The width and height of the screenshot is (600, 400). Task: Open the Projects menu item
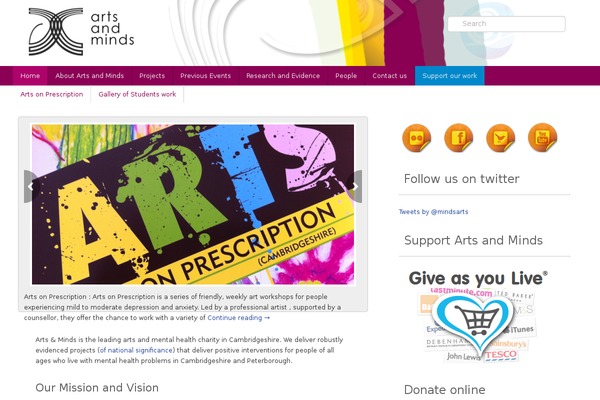click(x=152, y=76)
